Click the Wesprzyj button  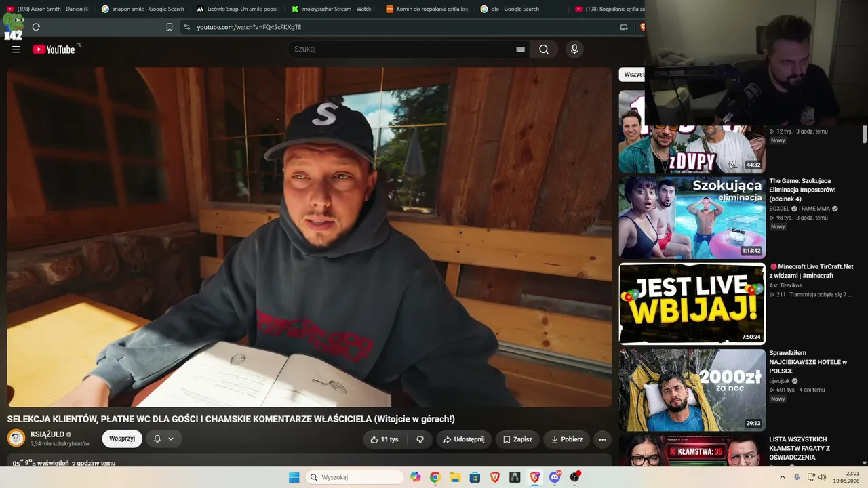coord(122,439)
